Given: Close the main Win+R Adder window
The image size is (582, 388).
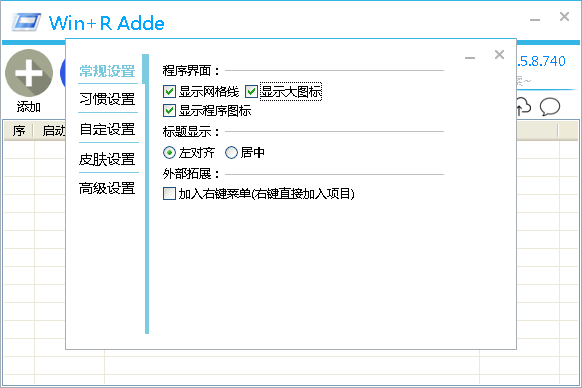Looking at the screenshot, I should click(564, 16).
